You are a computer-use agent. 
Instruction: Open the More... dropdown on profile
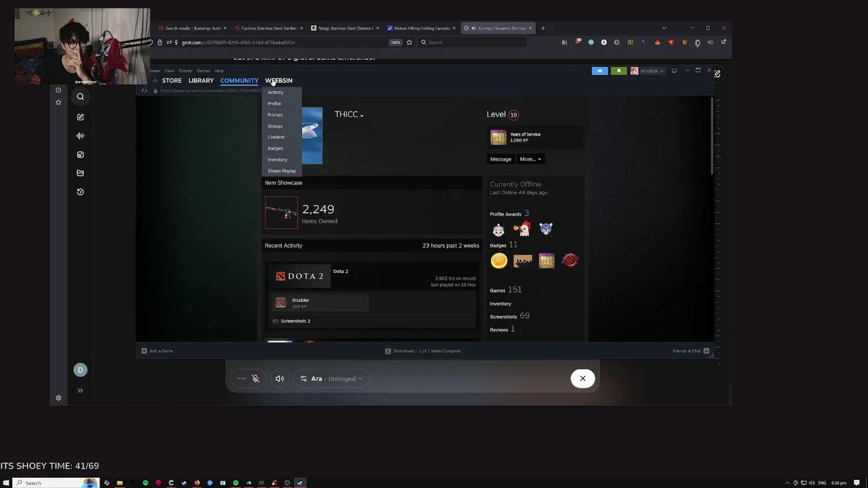coord(530,159)
